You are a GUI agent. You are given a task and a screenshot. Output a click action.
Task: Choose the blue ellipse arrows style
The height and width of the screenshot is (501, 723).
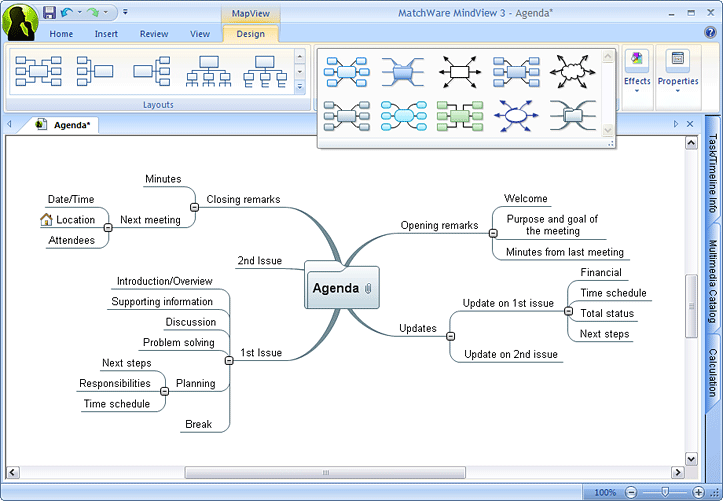pos(516,116)
